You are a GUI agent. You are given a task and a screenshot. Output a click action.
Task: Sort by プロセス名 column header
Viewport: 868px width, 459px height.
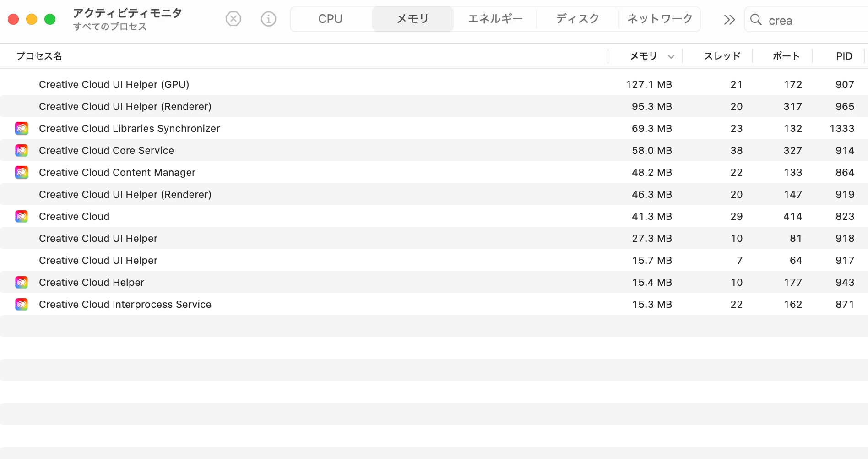[x=39, y=56]
